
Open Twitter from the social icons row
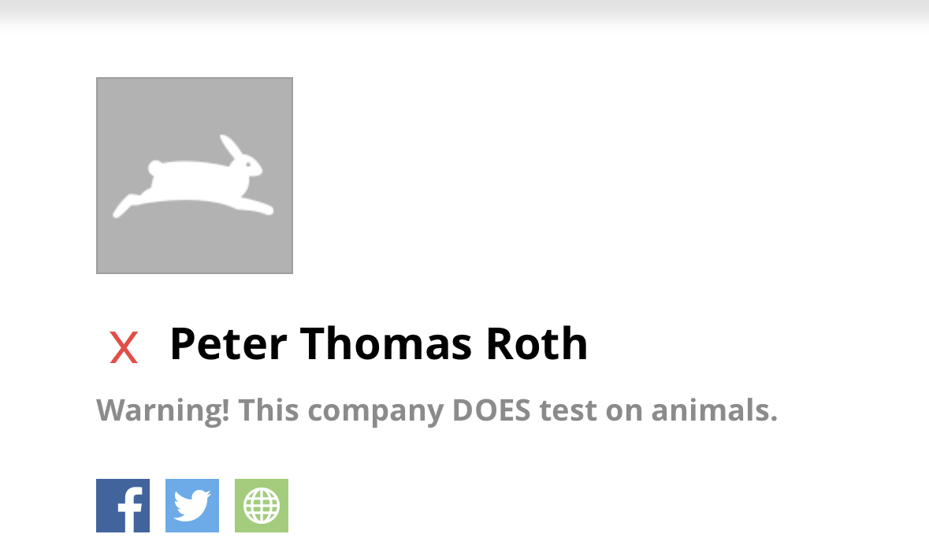(x=191, y=506)
